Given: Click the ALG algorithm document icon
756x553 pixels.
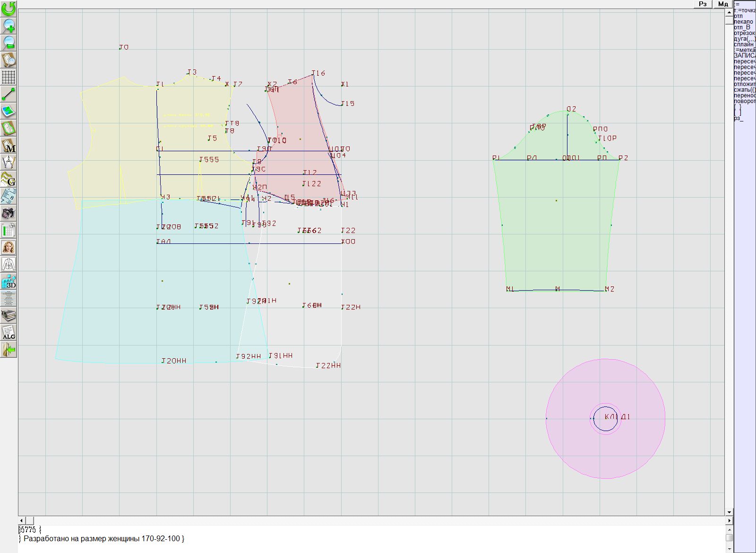Looking at the screenshot, I should (9, 332).
